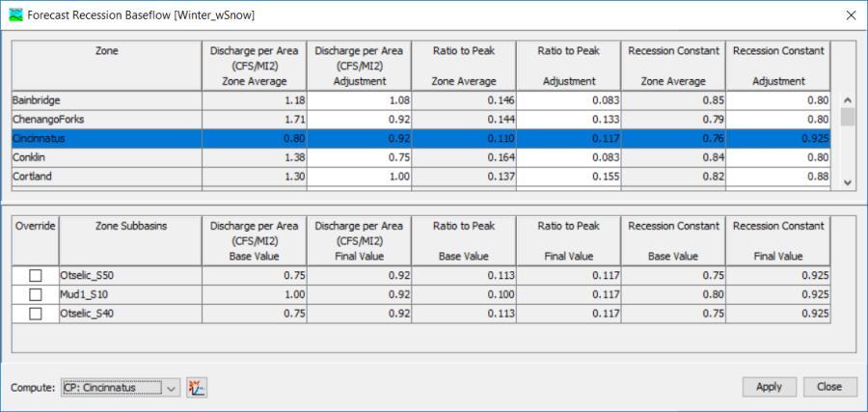Click the compute run icon beside the dropdown

pyautogui.click(x=197, y=387)
